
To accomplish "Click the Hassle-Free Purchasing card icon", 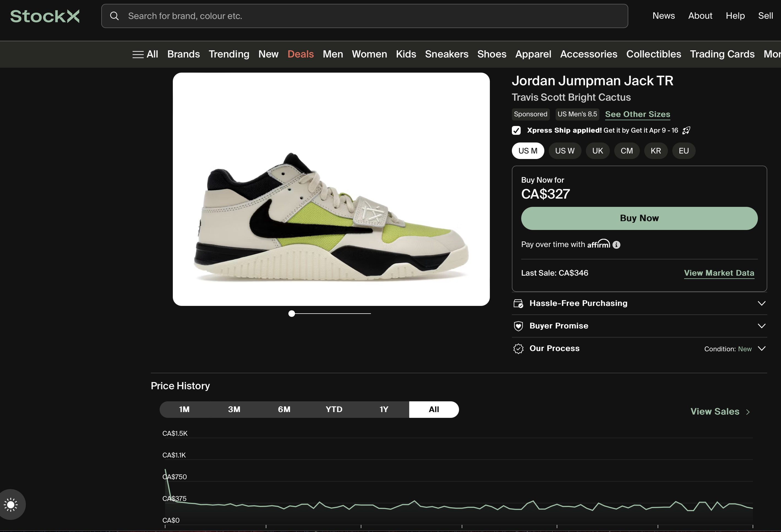I will click(x=518, y=304).
